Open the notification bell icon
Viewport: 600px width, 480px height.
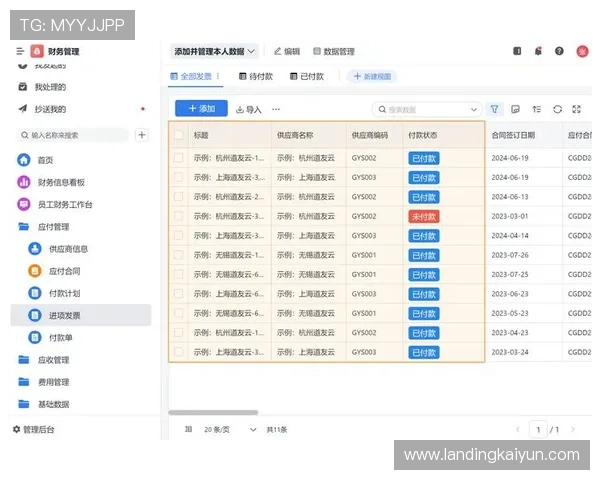coord(538,51)
